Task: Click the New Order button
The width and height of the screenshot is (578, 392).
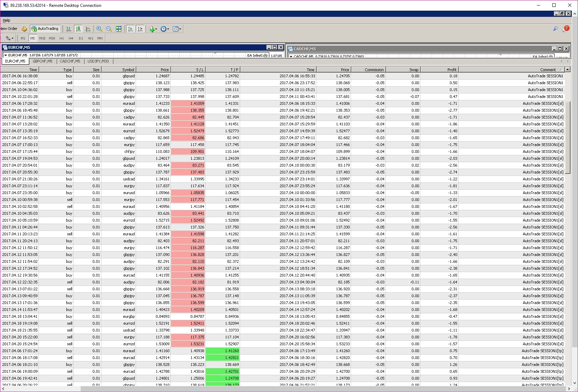Action: tap(9, 29)
